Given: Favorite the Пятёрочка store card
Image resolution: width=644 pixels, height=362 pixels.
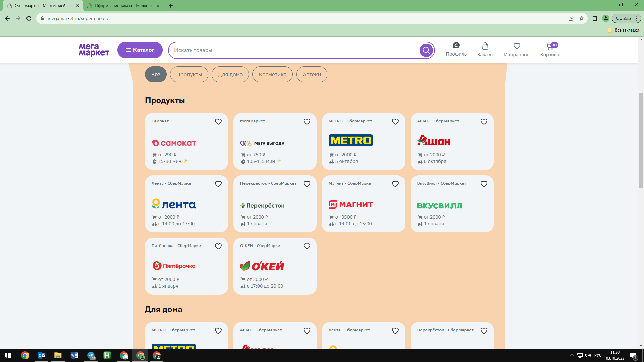Looking at the screenshot, I should tap(218, 246).
